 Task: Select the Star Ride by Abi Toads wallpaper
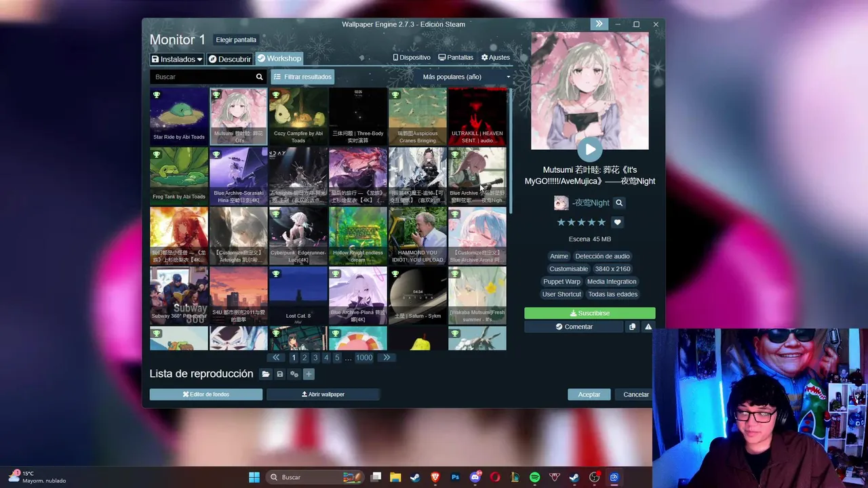coord(179,116)
